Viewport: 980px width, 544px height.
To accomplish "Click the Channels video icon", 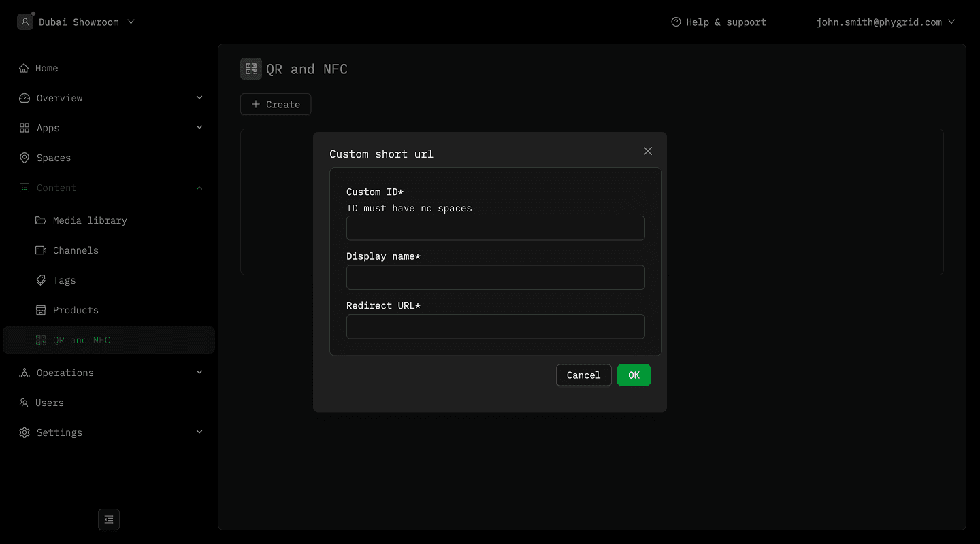I will (x=41, y=250).
